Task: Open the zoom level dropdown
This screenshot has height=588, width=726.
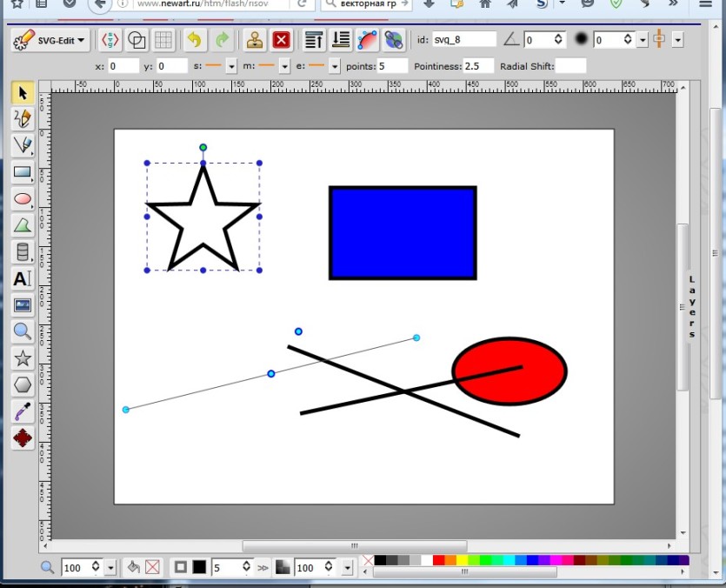Action: [x=110, y=567]
